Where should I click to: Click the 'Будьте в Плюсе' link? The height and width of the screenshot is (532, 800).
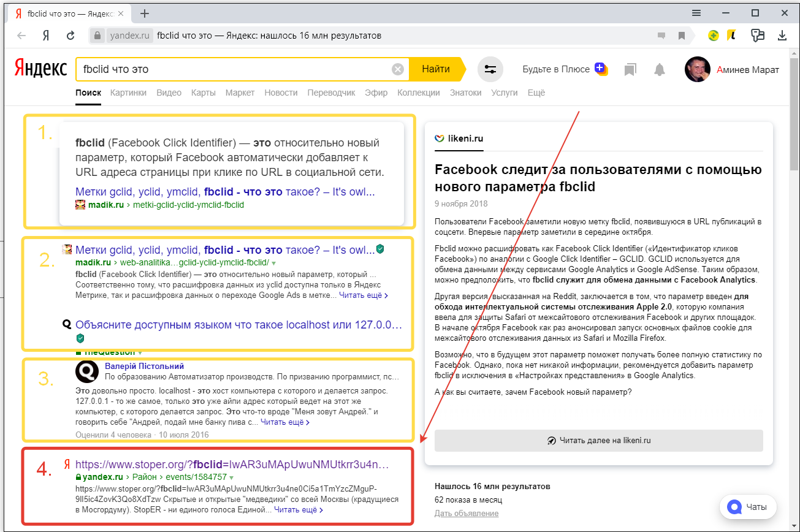(556, 69)
